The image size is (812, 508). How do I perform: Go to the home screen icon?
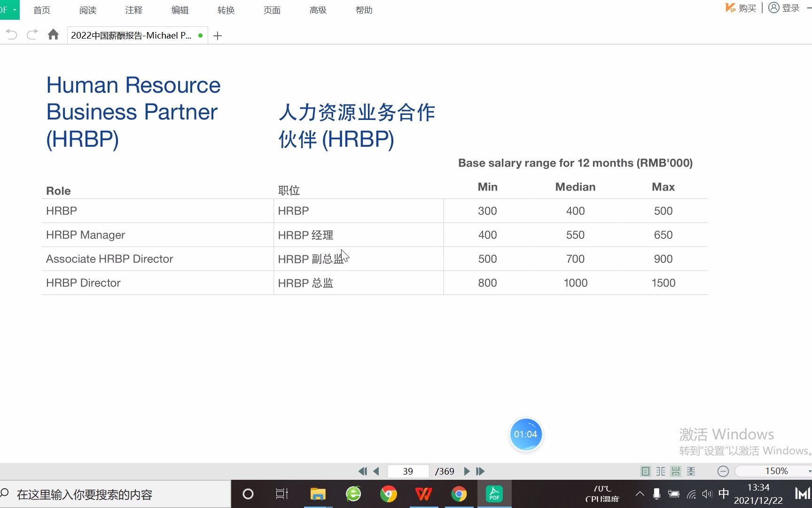click(53, 34)
